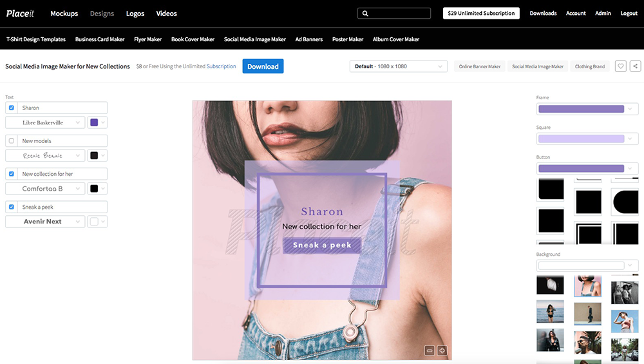Open the Comfortaa B font dropdown
This screenshot has width=644, height=364.
45,189
